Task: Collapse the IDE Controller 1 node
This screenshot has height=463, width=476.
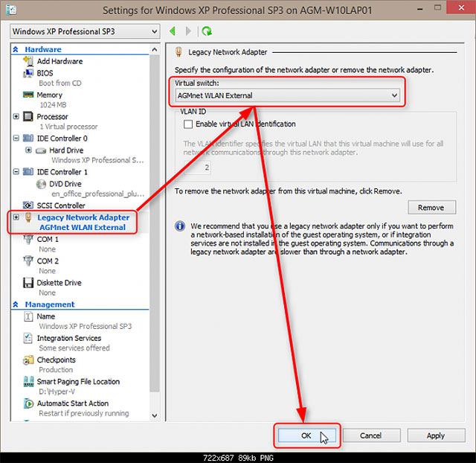Action: point(16,172)
